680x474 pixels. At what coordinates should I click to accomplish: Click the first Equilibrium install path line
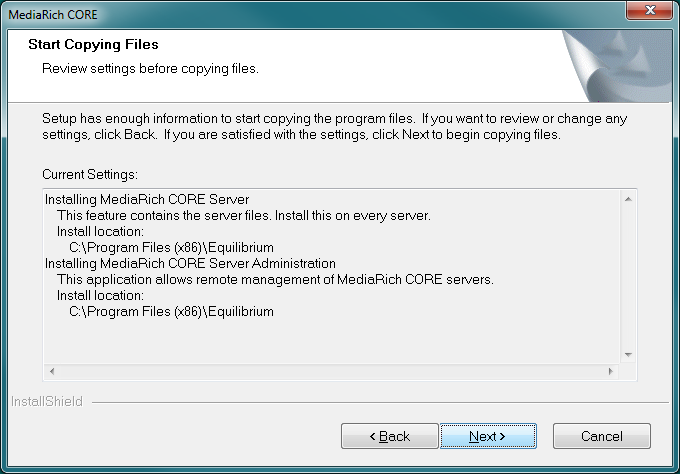[x=171, y=248]
